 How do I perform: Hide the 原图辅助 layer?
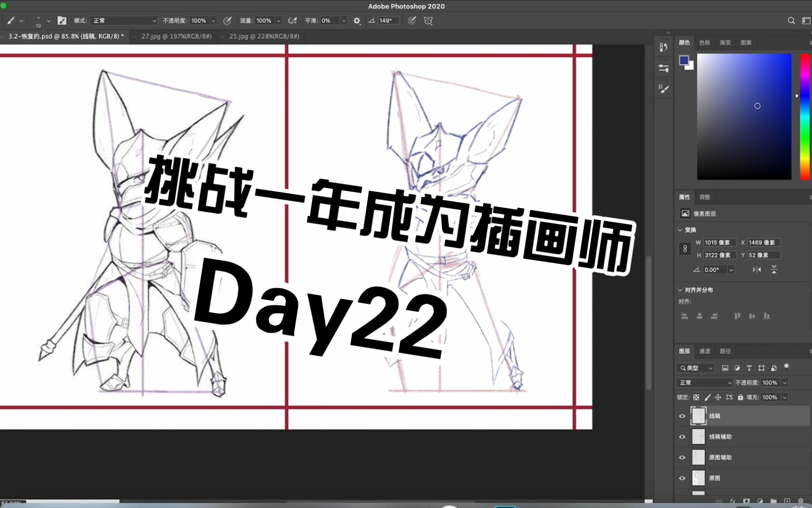(682, 457)
